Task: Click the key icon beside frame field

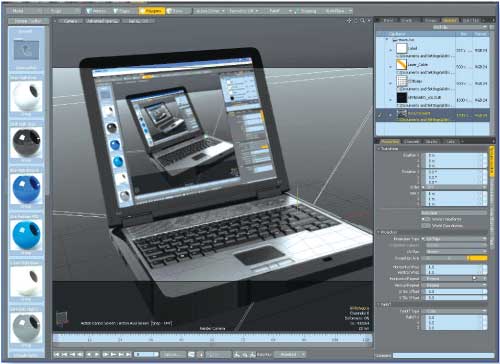Action: pyautogui.click(x=192, y=355)
